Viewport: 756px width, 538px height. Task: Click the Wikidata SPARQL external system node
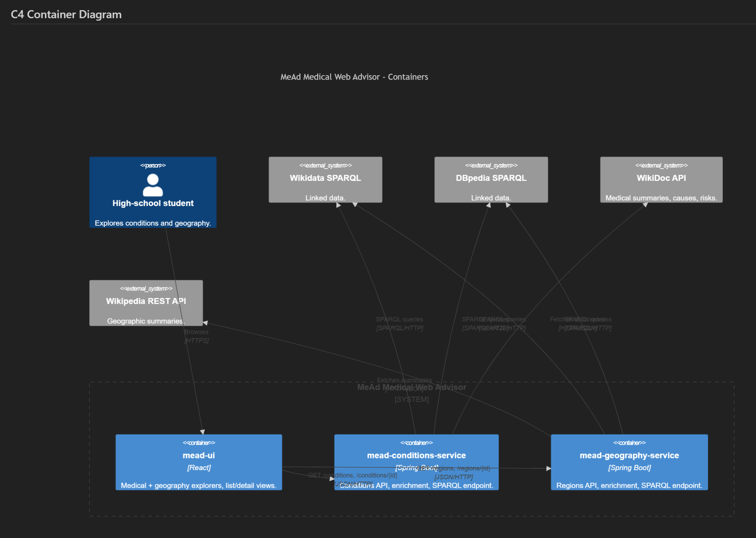pos(325,179)
